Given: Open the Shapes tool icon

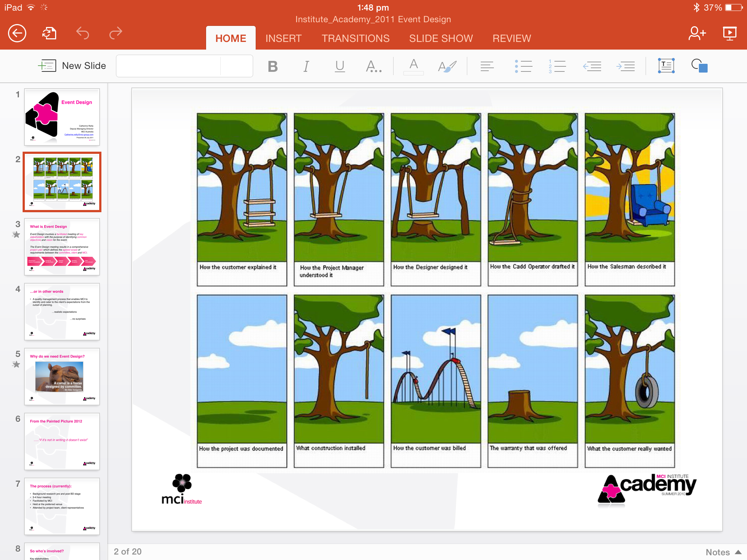Looking at the screenshot, I should pyautogui.click(x=699, y=66).
